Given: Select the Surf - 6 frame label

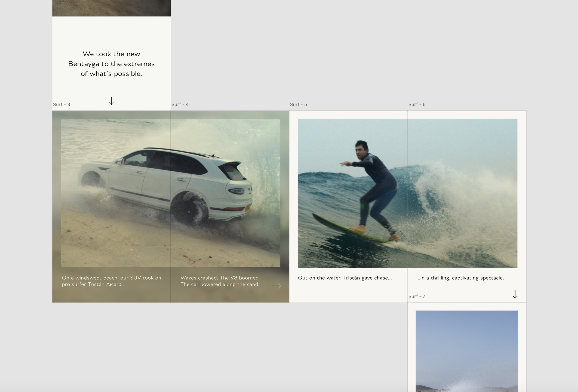Looking at the screenshot, I should [x=417, y=105].
